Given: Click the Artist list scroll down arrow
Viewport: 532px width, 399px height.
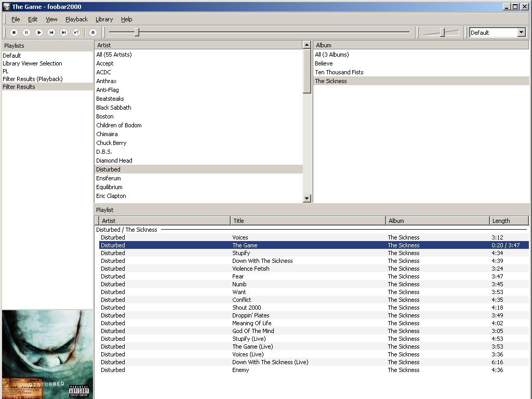Looking at the screenshot, I should [x=307, y=198].
